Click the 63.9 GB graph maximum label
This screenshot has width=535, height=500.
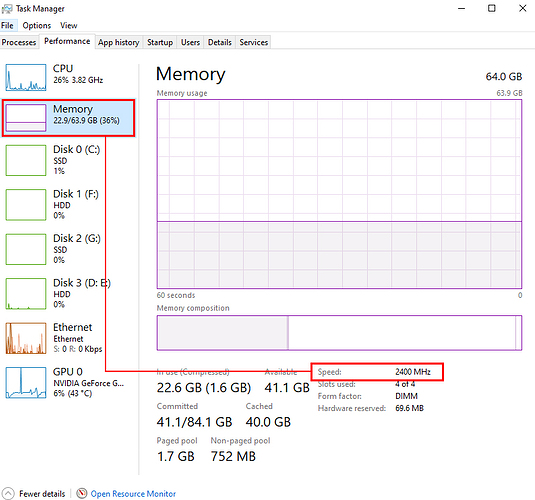509,93
